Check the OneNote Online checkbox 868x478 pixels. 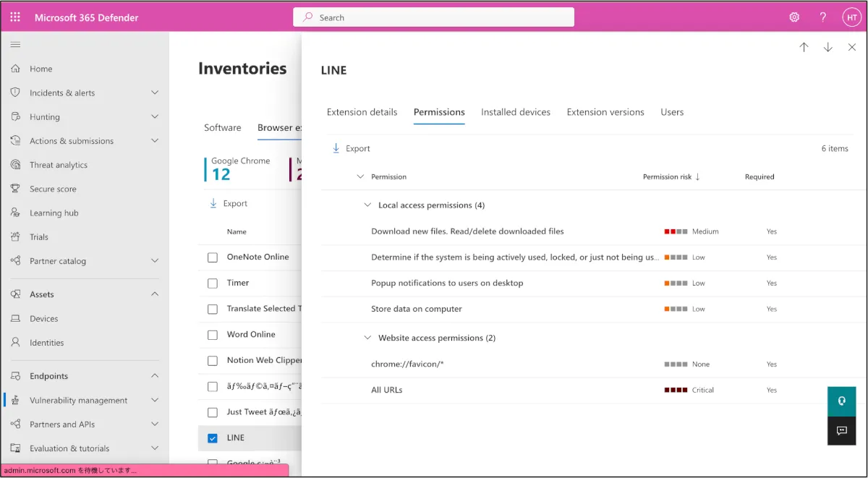pos(213,257)
